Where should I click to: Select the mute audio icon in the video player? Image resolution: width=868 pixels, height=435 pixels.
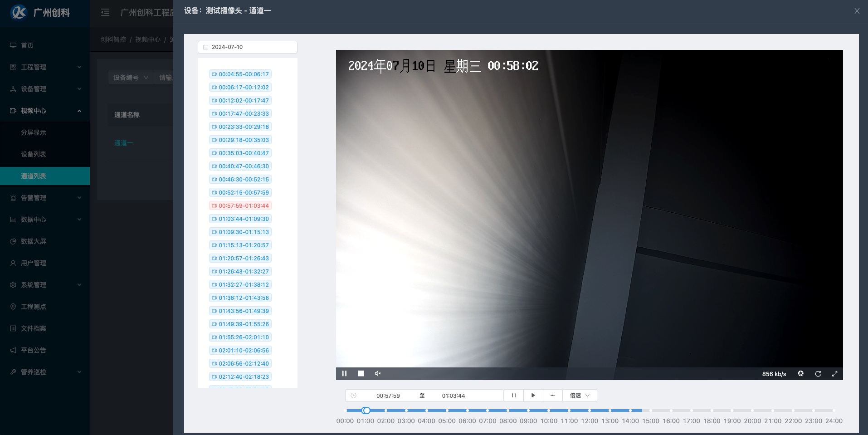click(378, 373)
